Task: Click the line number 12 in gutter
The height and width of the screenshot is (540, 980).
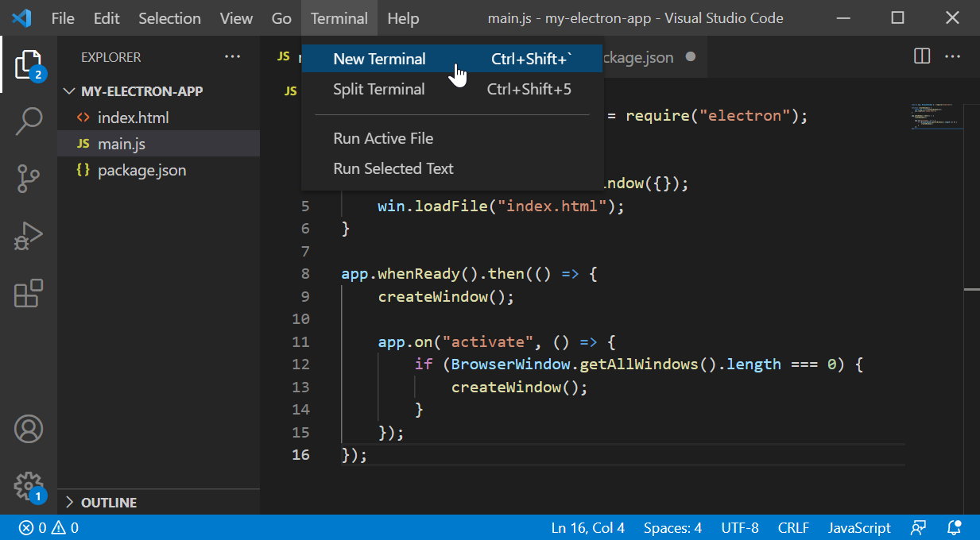Action: coord(300,364)
